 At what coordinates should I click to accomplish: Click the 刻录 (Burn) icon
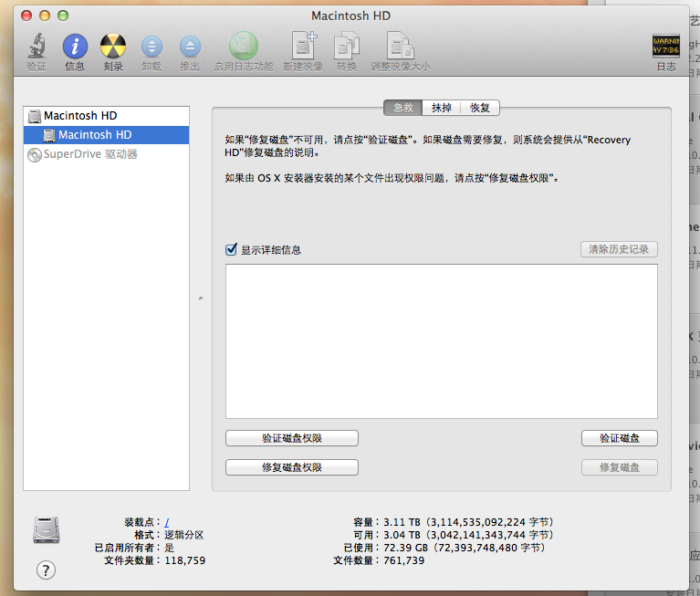click(x=112, y=46)
